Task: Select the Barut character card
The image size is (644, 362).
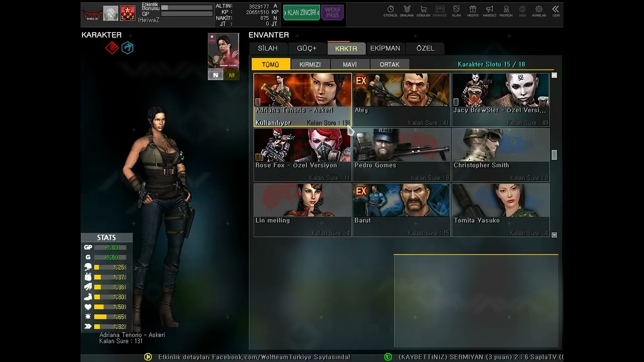Action: [401, 210]
